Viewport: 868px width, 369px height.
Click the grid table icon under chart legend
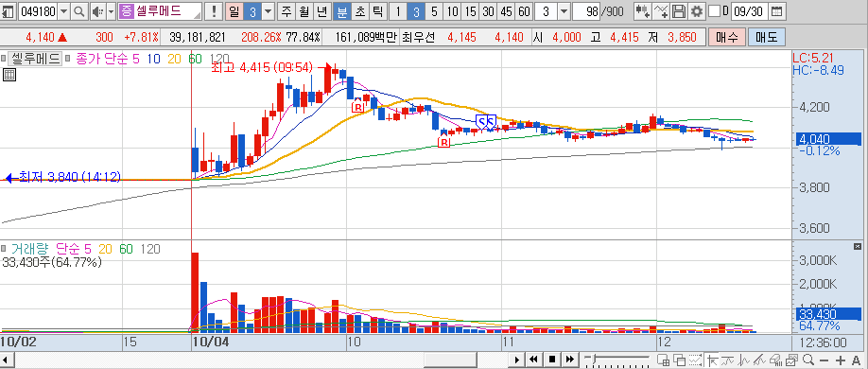pos(9,75)
